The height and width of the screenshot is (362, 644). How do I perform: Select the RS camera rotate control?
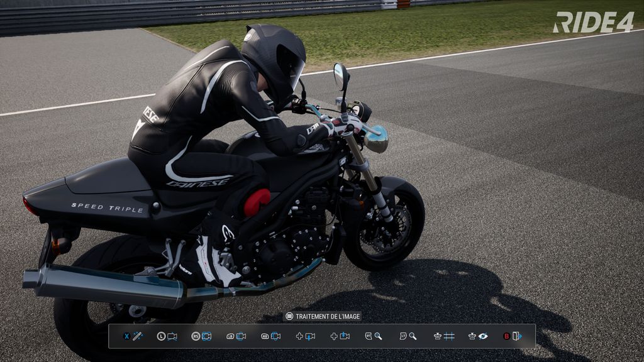(201, 336)
